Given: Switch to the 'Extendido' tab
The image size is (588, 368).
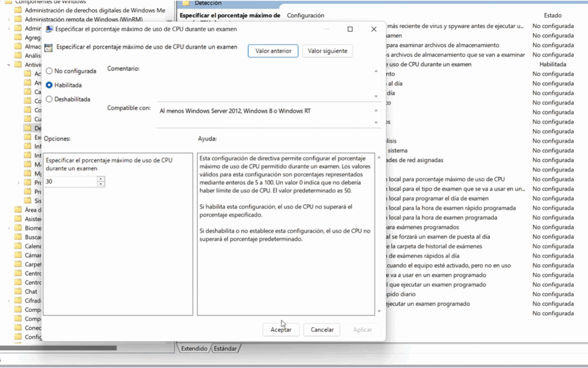Looking at the screenshot, I should pyautogui.click(x=194, y=348).
